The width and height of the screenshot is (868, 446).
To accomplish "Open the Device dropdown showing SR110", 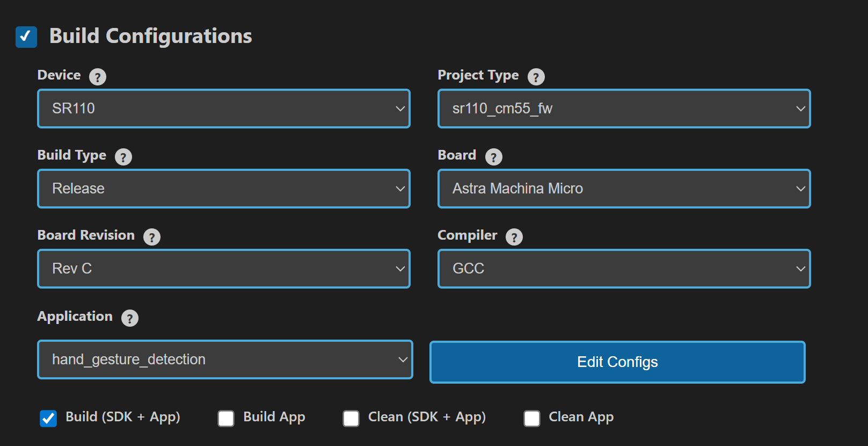I will [x=224, y=109].
